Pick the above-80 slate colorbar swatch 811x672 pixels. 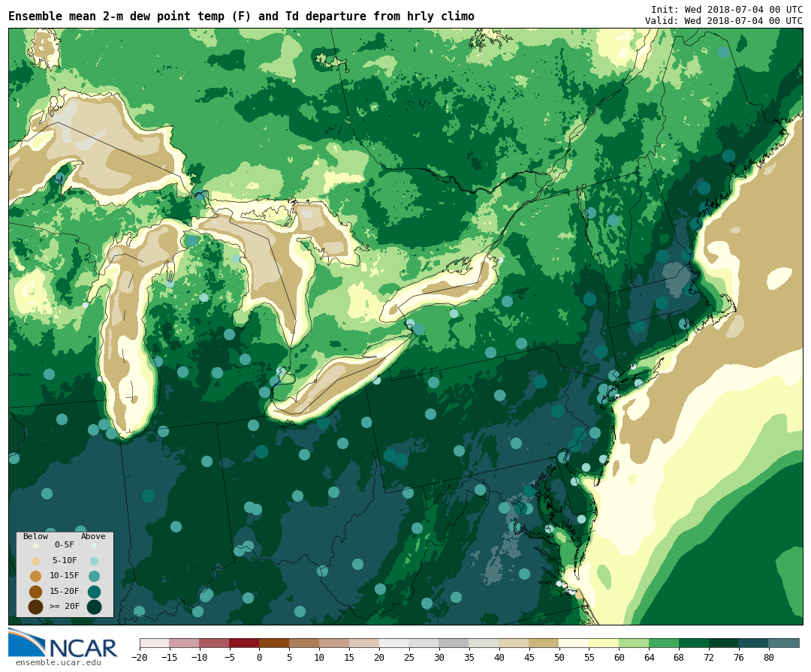pyautogui.click(x=784, y=643)
